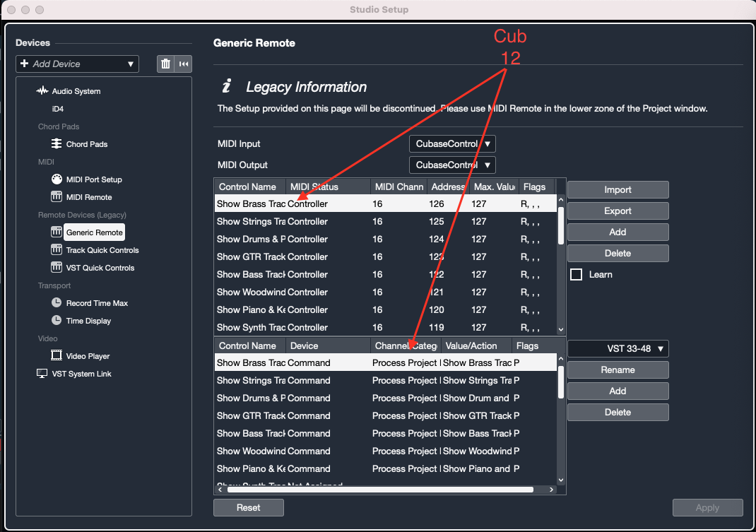Click the Legacy Information info icon
This screenshot has height=532, width=756.
click(227, 86)
